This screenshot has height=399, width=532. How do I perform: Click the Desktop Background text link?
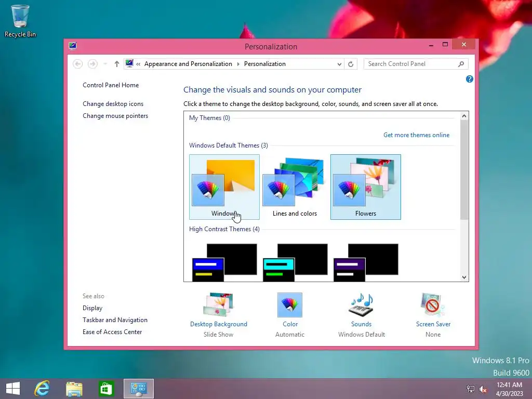pyautogui.click(x=219, y=324)
